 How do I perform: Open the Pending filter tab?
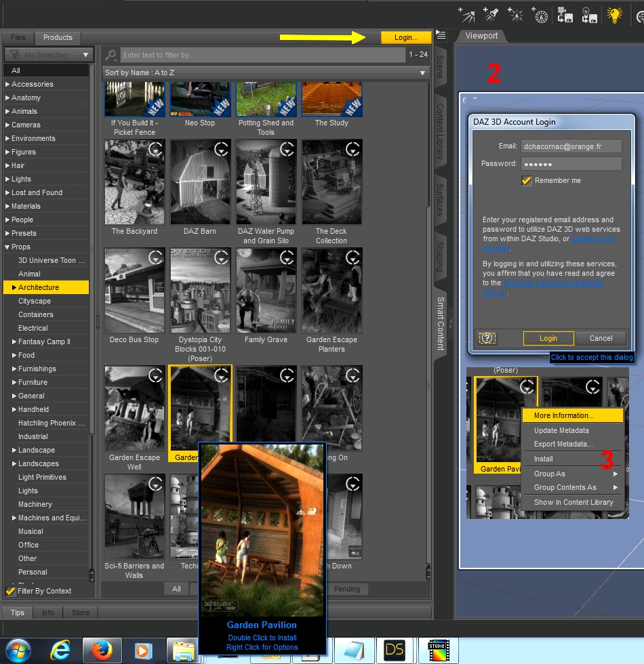coord(346,589)
